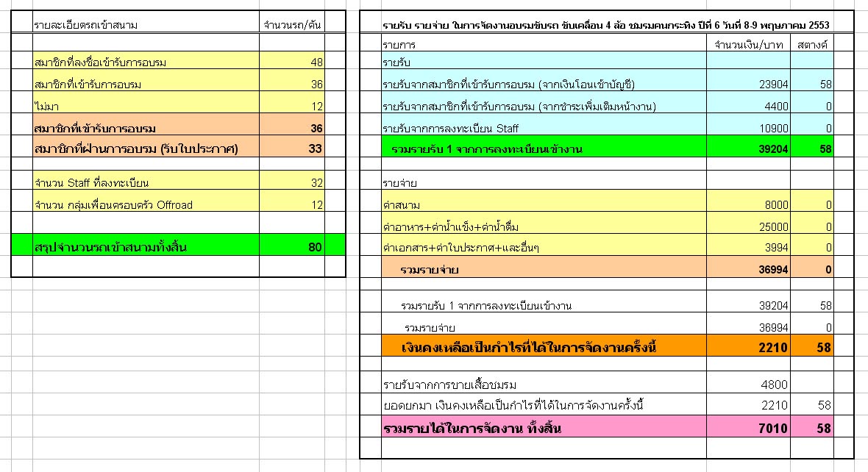Click the "จำนวน Staff ที่ลงทะเบียน" cell

146,182
